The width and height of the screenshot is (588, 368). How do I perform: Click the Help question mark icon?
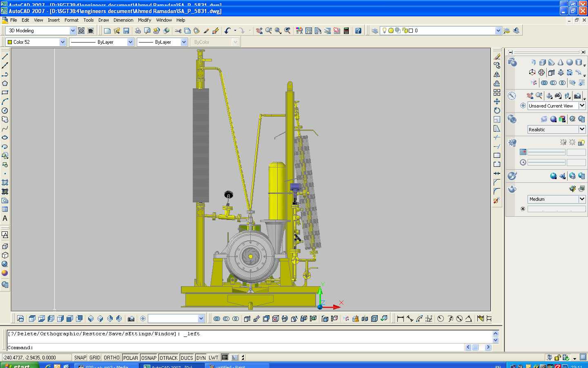[x=358, y=31]
